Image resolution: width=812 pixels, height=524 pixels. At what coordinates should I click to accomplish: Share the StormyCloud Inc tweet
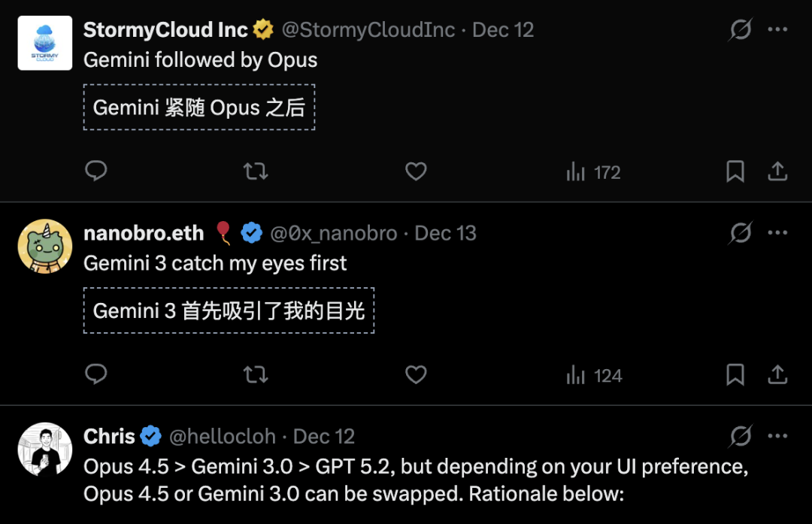[x=777, y=172]
